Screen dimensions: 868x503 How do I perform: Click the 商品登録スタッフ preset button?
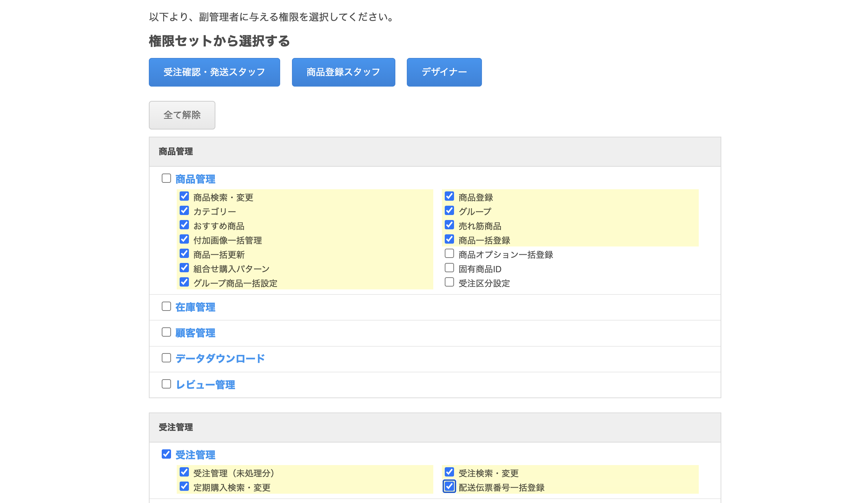343,72
